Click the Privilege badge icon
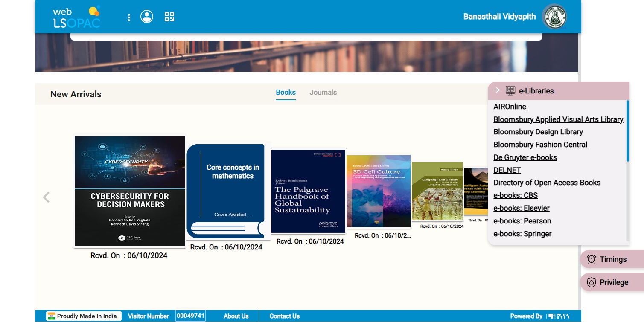Viewport: 644px width, 322px height. point(591,282)
